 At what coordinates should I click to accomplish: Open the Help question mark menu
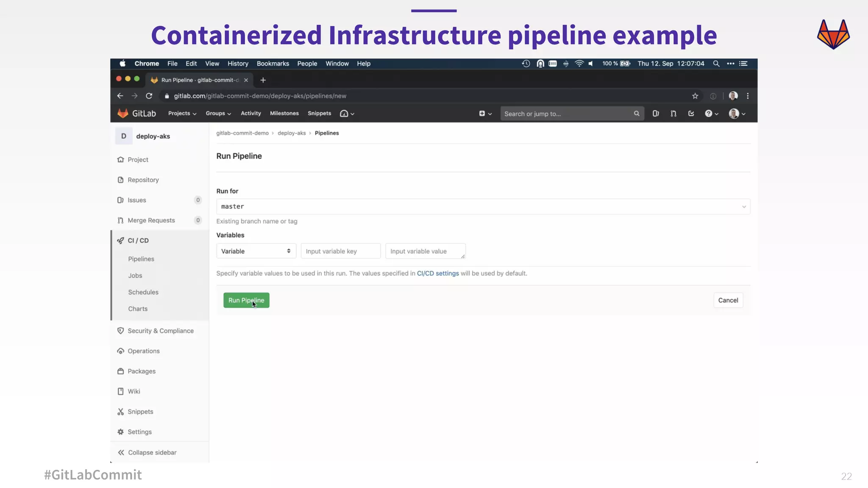point(711,114)
